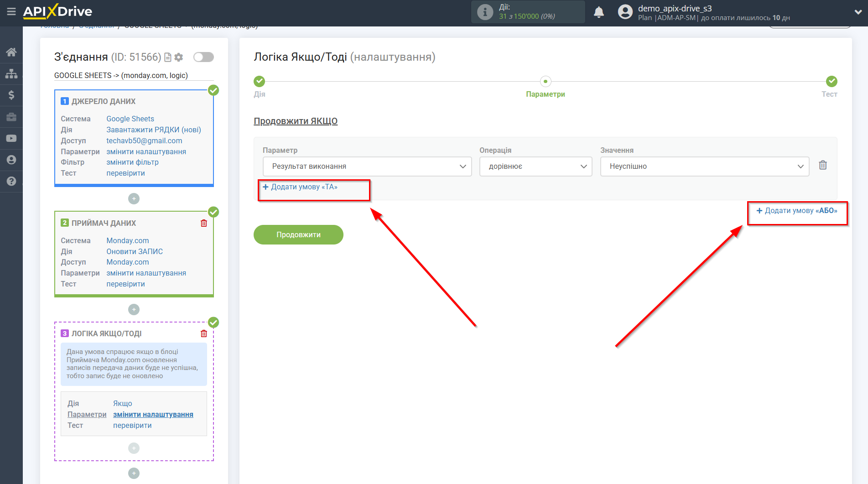This screenshot has width=868, height=484.
Task: Click 'змінити налаштування' in logic block
Action: tap(153, 414)
